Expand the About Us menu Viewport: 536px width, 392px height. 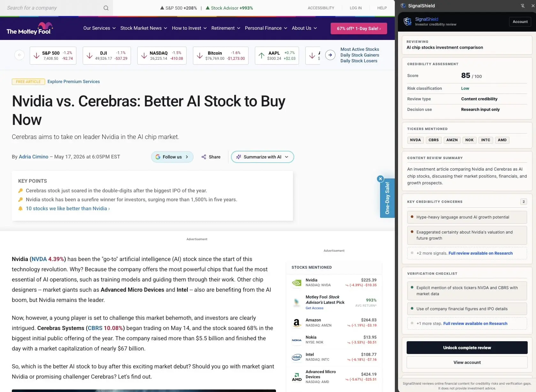click(304, 28)
